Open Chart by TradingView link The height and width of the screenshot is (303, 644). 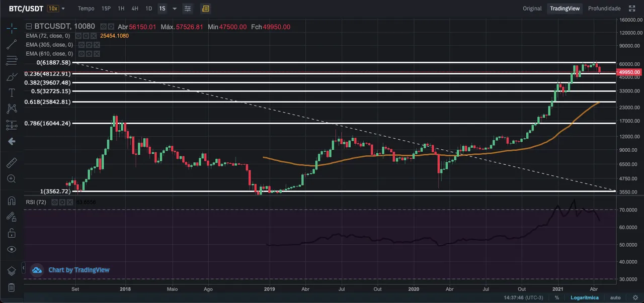tap(79, 270)
